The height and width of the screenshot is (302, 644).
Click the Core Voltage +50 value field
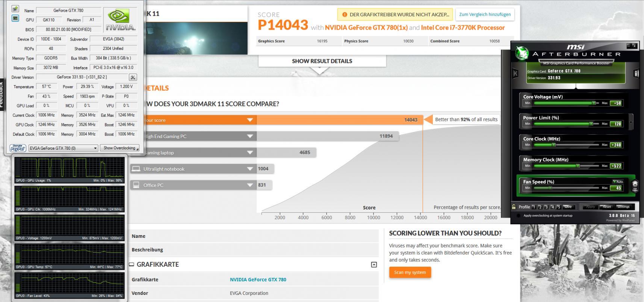616,103
